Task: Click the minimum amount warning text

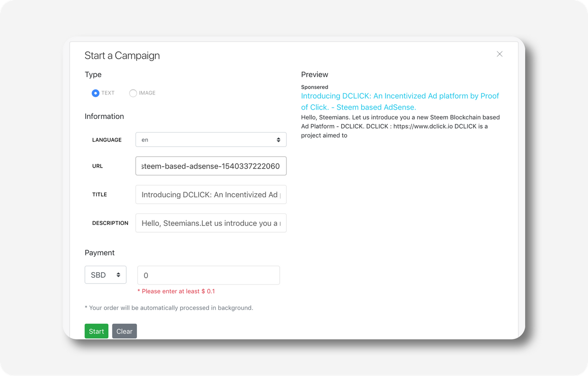Action: tap(176, 291)
